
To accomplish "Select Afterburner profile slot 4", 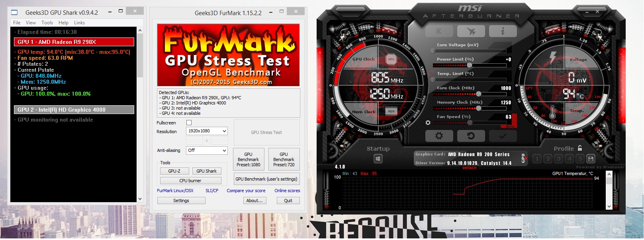I will (569, 159).
